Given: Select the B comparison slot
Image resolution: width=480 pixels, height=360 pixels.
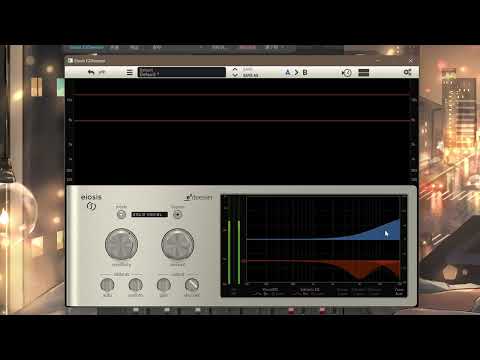Looking at the screenshot, I should click(x=305, y=72).
